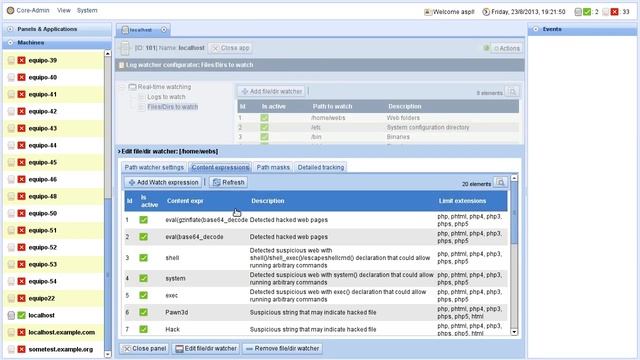Click search icon in file/dir watchers toolbar
Screen dimensions: 640x360
[512, 92]
